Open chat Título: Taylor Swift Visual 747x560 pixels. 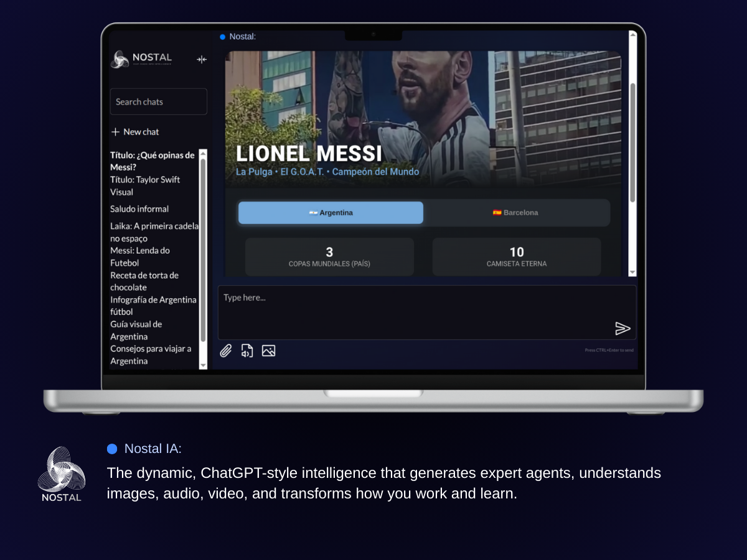pyautogui.click(x=145, y=186)
